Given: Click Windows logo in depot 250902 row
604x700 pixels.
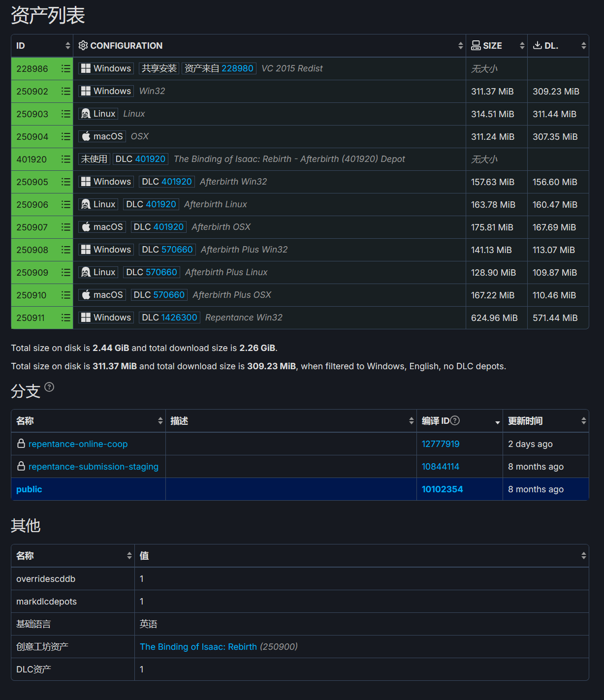Looking at the screenshot, I should coord(86,91).
